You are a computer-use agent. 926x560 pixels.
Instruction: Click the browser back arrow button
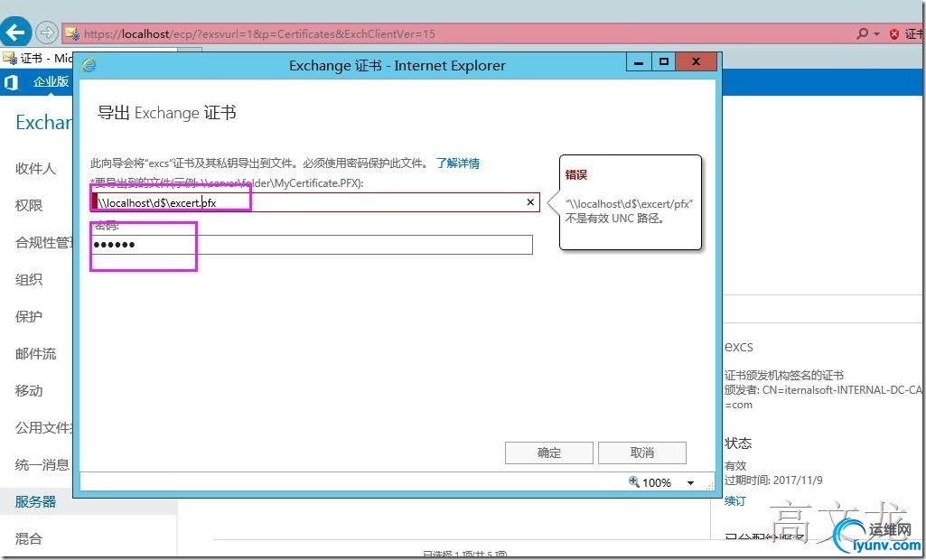pyautogui.click(x=15, y=32)
